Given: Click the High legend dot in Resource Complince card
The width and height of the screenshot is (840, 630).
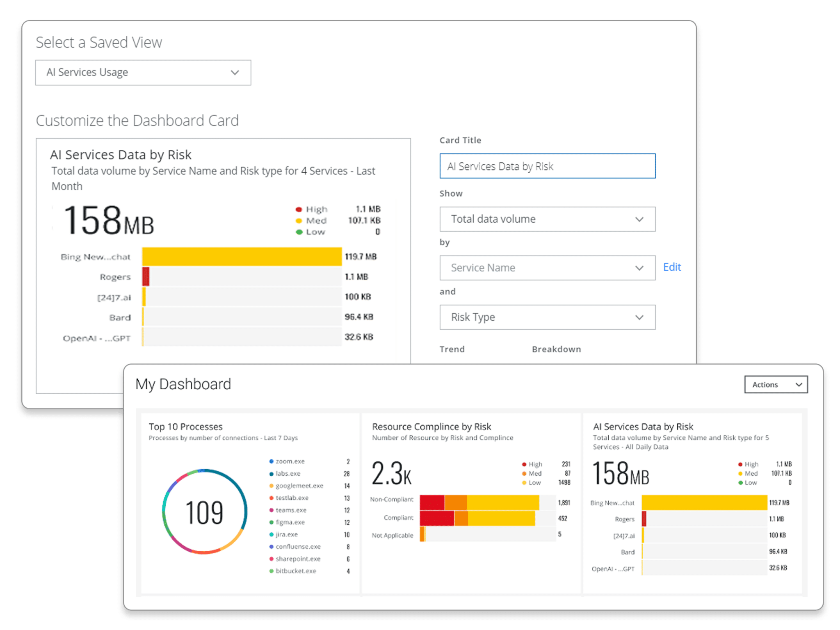Looking at the screenshot, I should coord(524,464).
